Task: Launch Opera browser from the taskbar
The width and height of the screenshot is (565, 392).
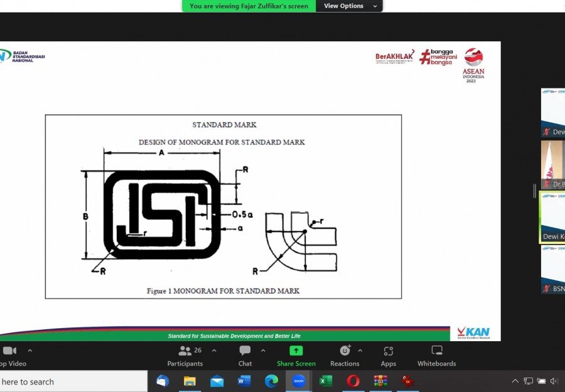Action: 353,381
